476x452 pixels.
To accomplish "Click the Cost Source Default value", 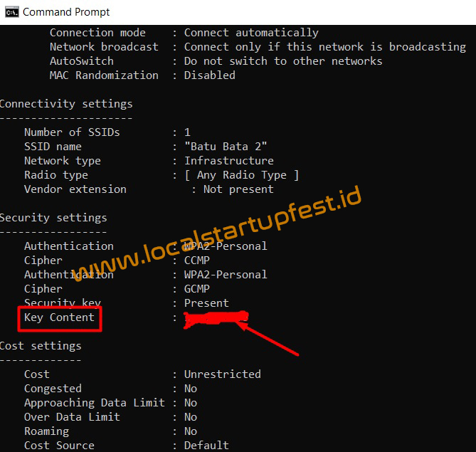I will point(206,446).
